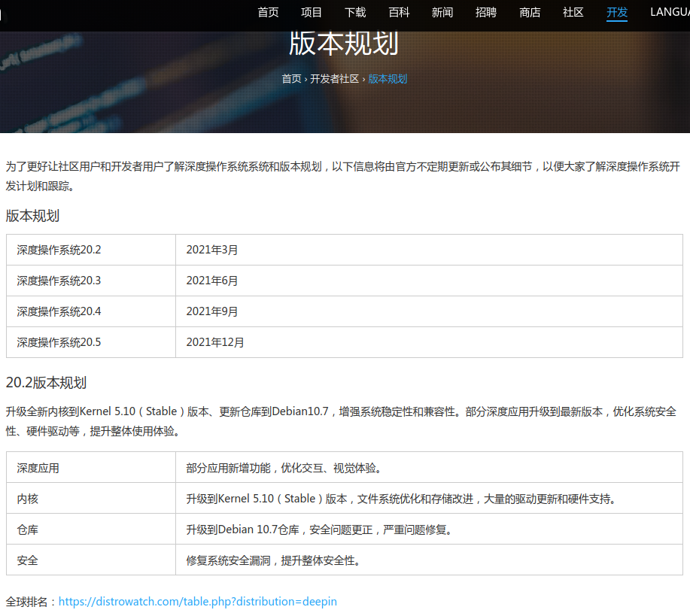Open 首页 in the top navigation bar
The width and height of the screenshot is (690, 616).
(x=268, y=12)
